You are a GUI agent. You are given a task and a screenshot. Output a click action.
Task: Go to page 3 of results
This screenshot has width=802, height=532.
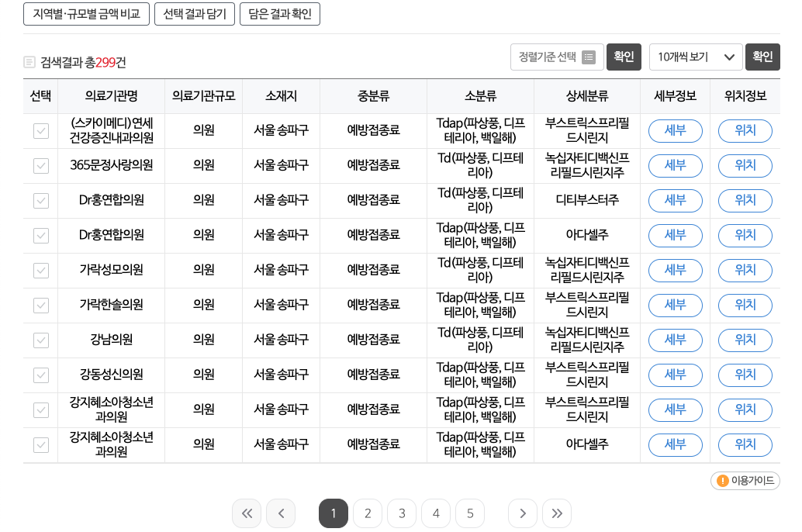tap(402, 513)
